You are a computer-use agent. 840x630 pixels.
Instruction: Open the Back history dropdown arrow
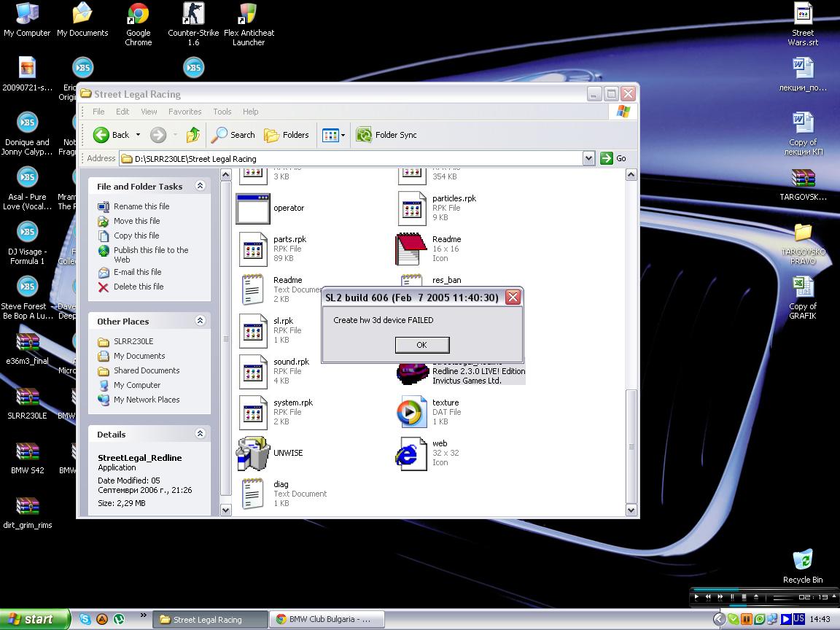pos(138,135)
